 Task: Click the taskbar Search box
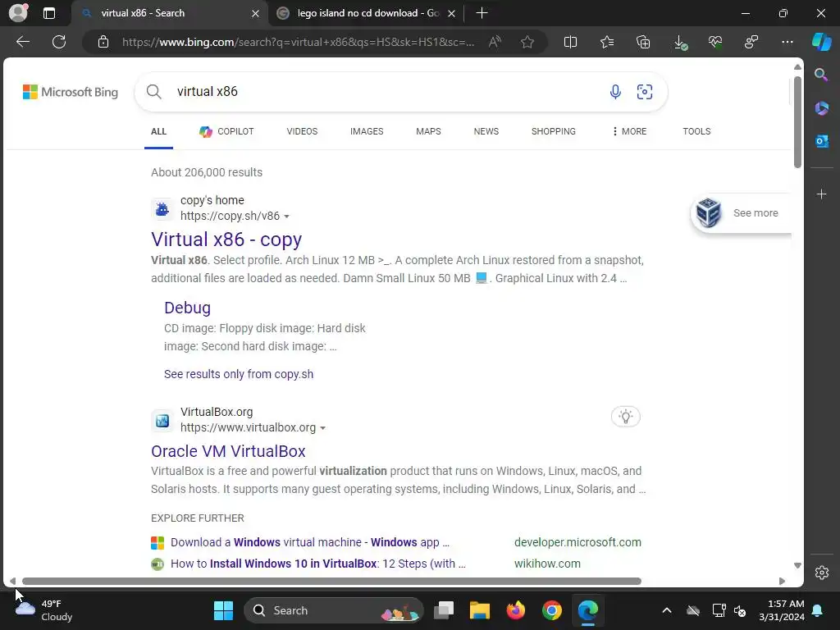tap(333, 610)
